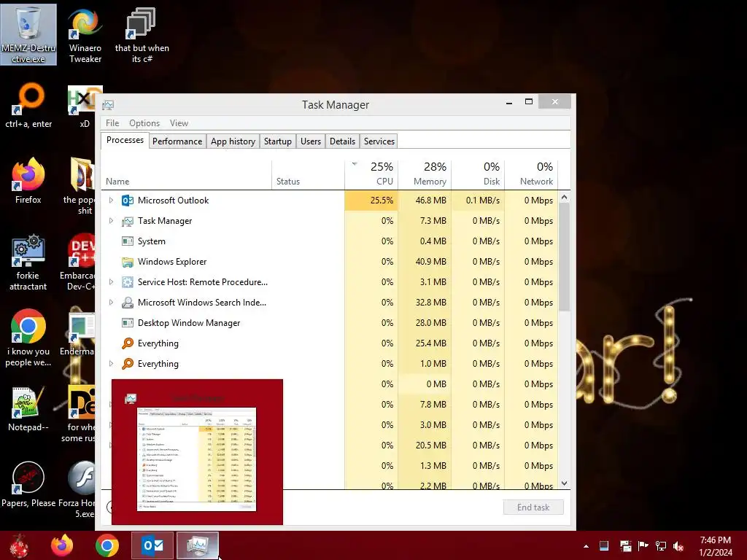Open the xD desktop shortcut
Image resolution: width=747 pixels, height=560 pixels.
coord(85,106)
